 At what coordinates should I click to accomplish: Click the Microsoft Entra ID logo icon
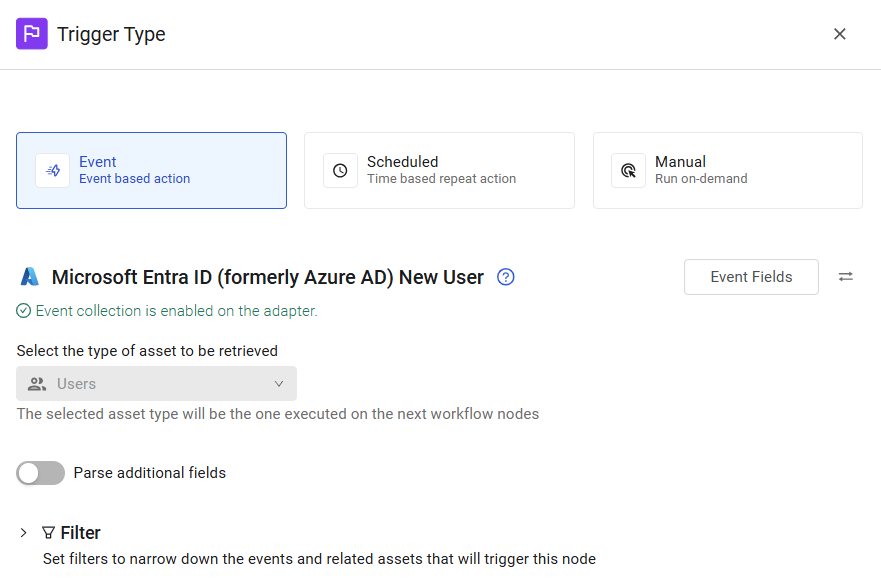[x=30, y=277]
